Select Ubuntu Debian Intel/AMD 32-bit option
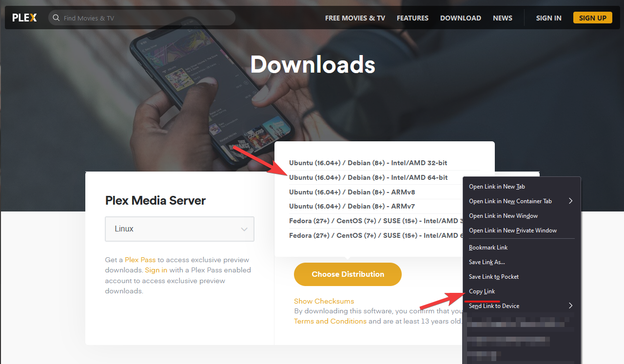This screenshot has width=624, height=364. click(x=368, y=163)
